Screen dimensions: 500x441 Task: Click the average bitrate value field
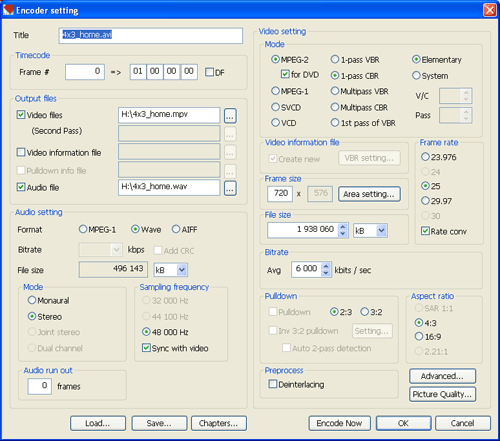(x=307, y=270)
